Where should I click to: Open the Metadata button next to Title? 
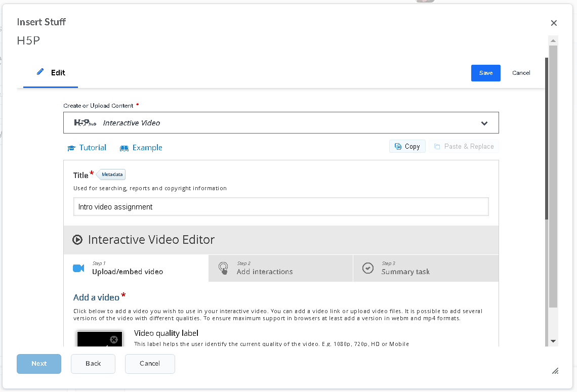pyautogui.click(x=111, y=175)
